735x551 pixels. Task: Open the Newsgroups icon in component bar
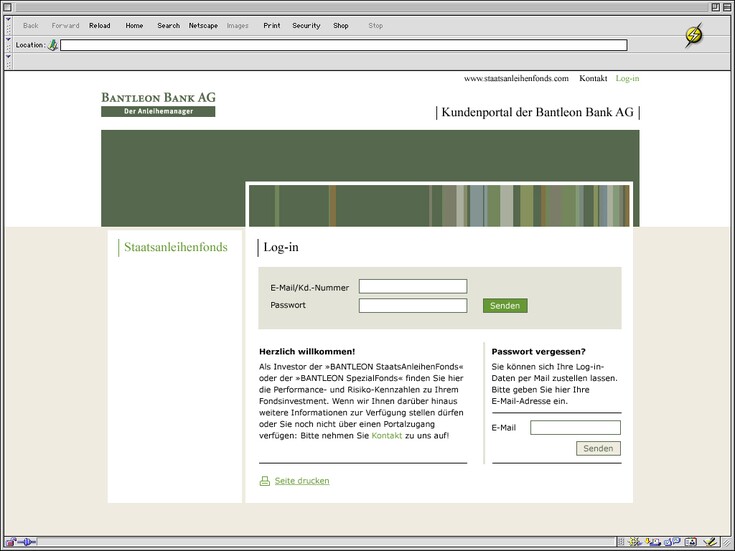672,542
